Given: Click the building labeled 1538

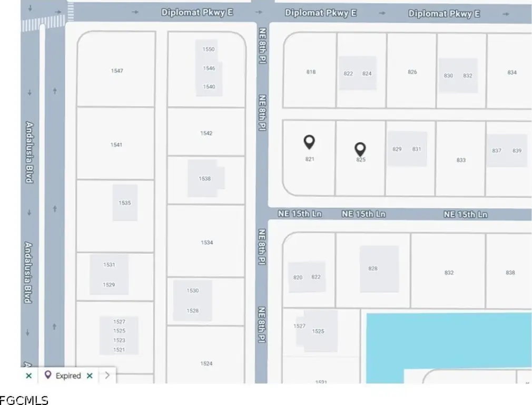Looking at the screenshot, I should (x=204, y=178).
